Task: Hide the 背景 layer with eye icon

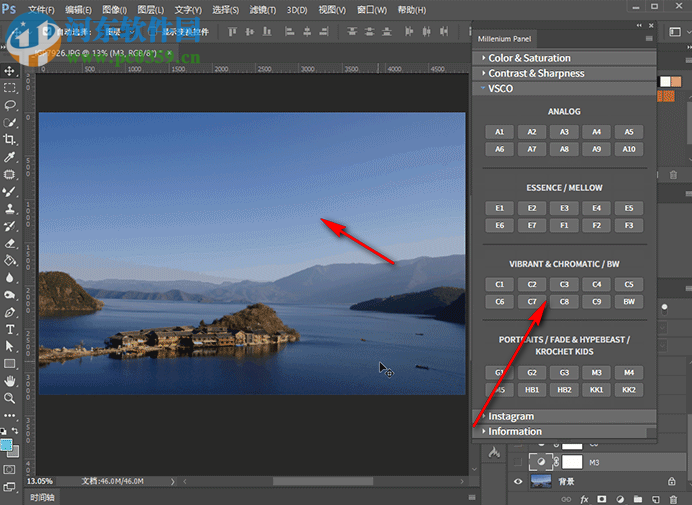Action: coord(518,482)
